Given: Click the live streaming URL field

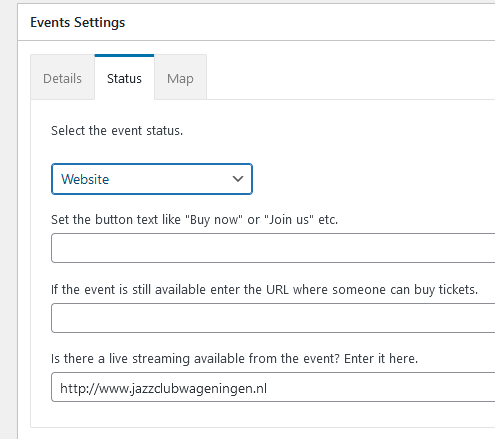Looking at the screenshot, I should 273,387.
